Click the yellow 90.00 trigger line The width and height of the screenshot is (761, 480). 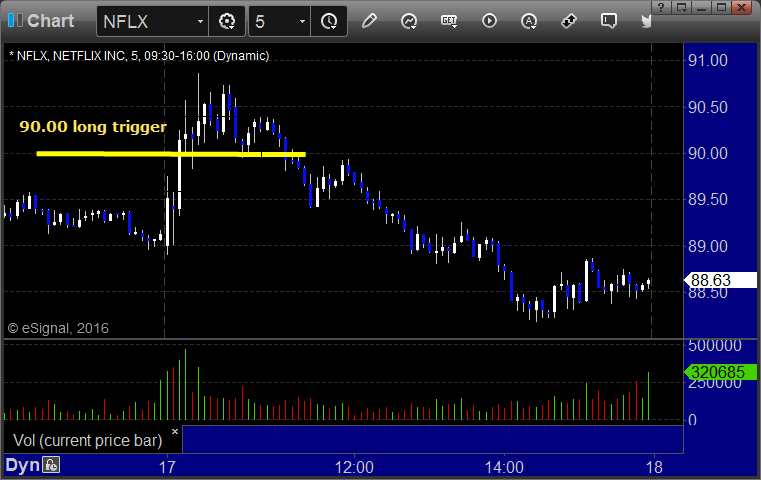point(171,154)
